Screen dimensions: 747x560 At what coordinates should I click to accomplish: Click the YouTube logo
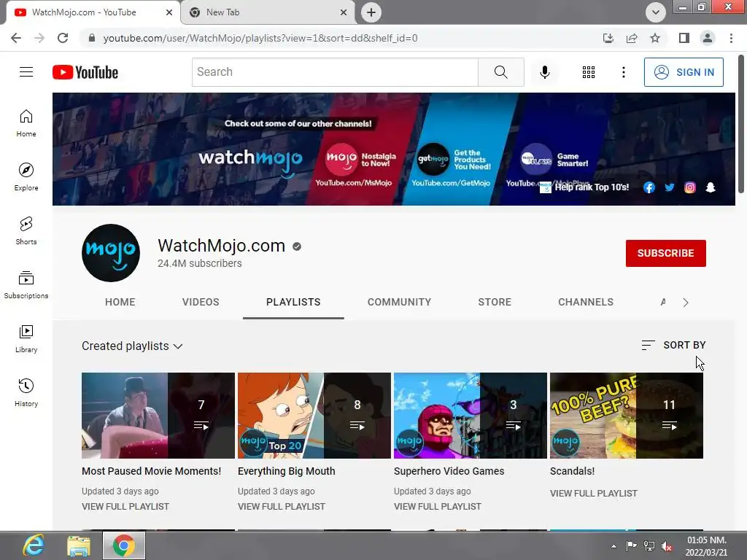coord(85,72)
